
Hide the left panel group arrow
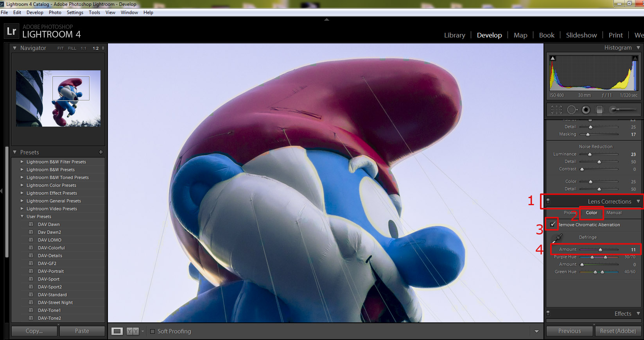tap(2, 191)
